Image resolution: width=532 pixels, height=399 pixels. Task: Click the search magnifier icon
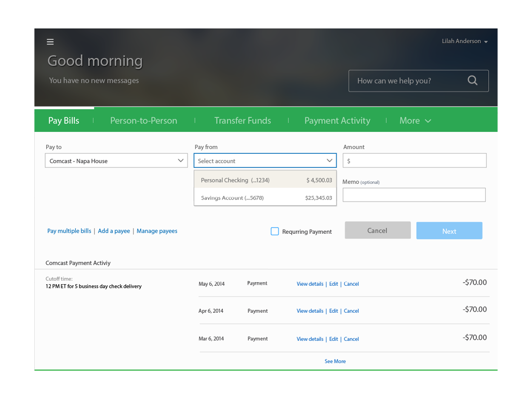pos(472,81)
